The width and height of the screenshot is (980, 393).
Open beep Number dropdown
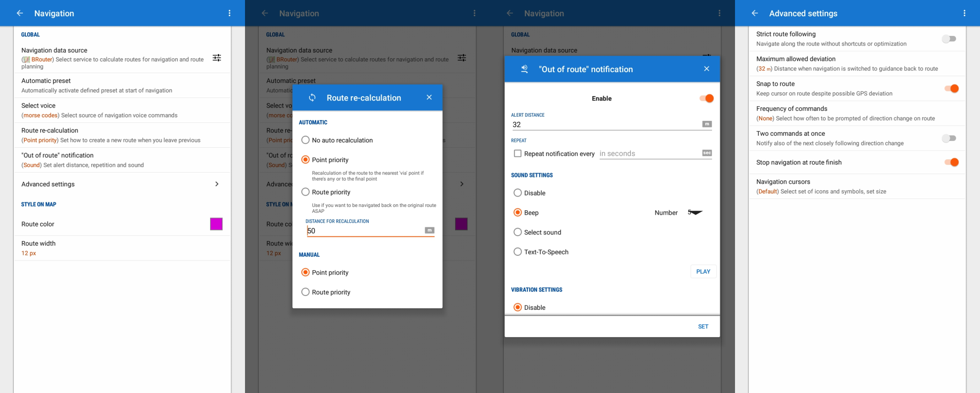click(695, 212)
